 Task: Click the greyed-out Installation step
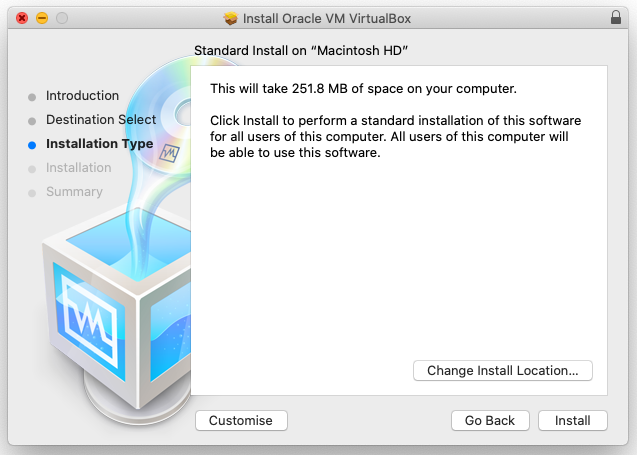coord(78,168)
